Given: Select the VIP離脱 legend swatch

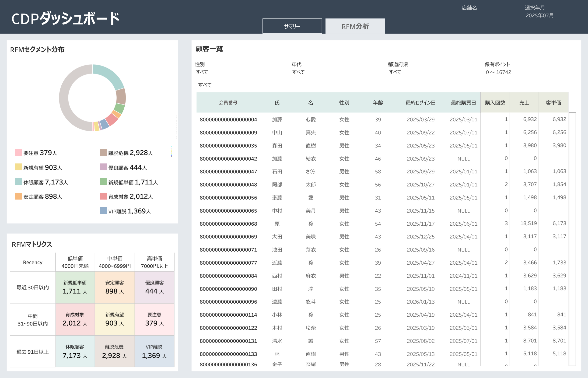Looking at the screenshot, I should [103, 211].
